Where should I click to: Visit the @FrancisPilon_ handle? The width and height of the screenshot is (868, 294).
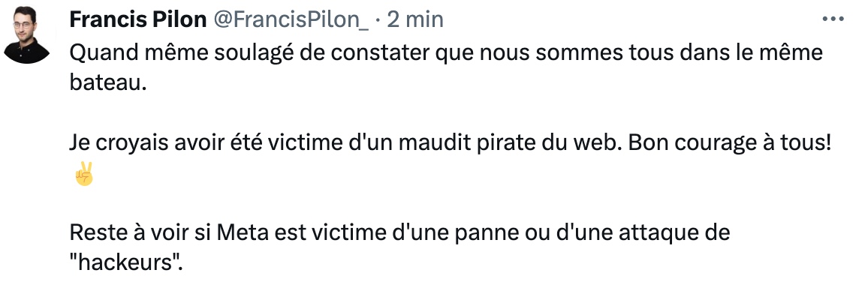pos(291,20)
